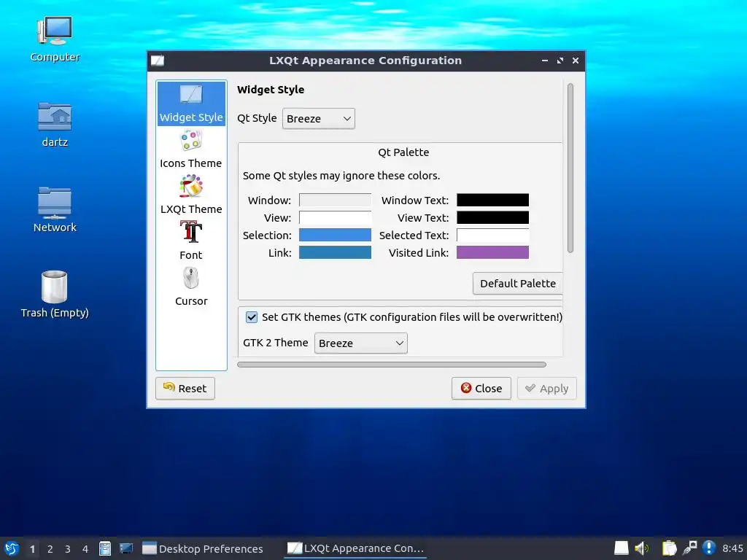This screenshot has width=747, height=560.
Task: Click the Reset button
Action: tap(185, 389)
